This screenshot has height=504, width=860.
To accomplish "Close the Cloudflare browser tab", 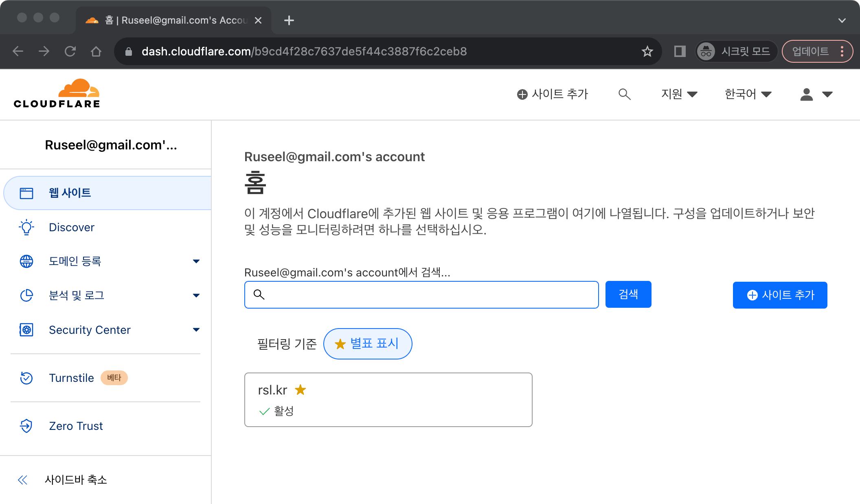I will [258, 20].
